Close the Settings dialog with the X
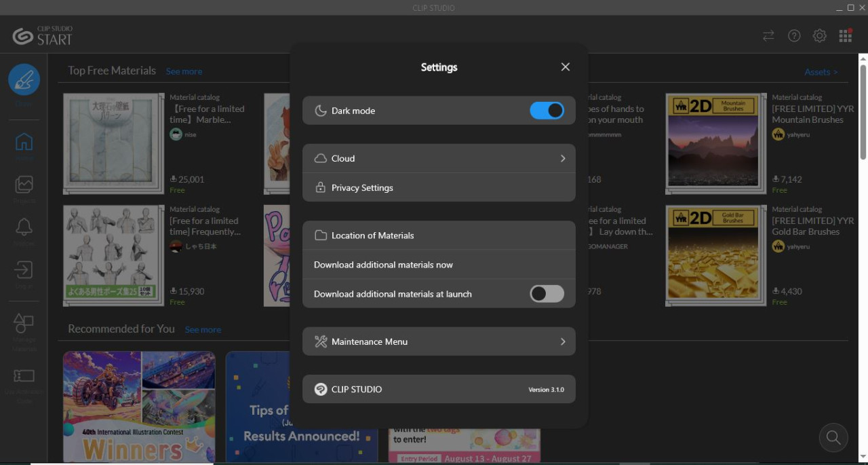 [x=566, y=67]
